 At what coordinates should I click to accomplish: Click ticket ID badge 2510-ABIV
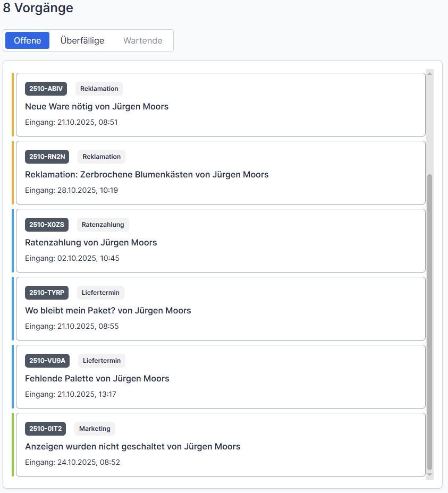46,89
